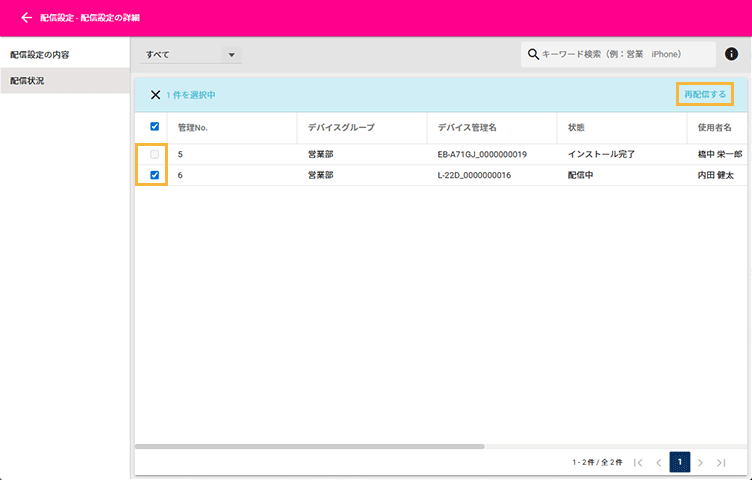The width and height of the screenshot is (752, 480).
Task: Toggle the select-all header checkbox
Action: coord(154,127)
